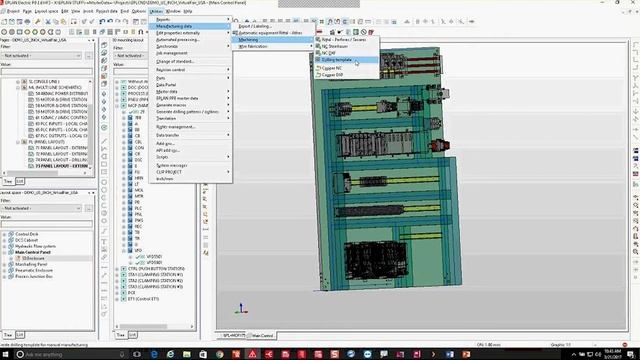Select PWS device group in mounting tree

coord(138,220)
